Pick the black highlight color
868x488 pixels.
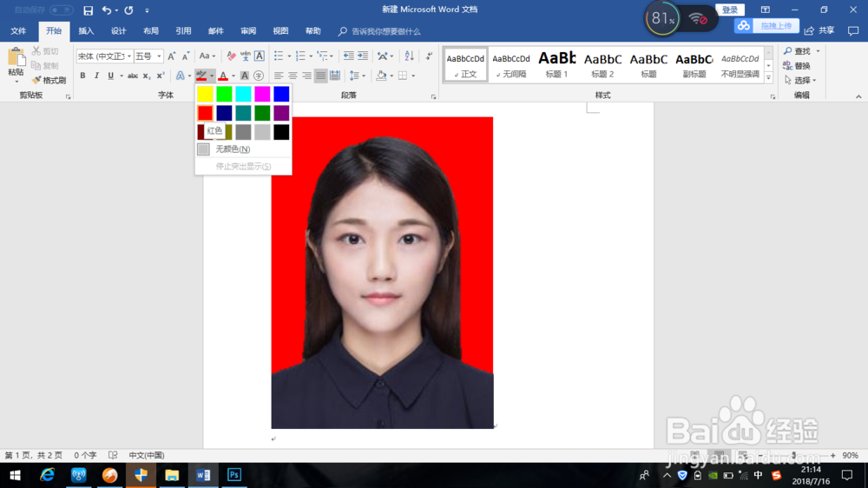point(281,132)
